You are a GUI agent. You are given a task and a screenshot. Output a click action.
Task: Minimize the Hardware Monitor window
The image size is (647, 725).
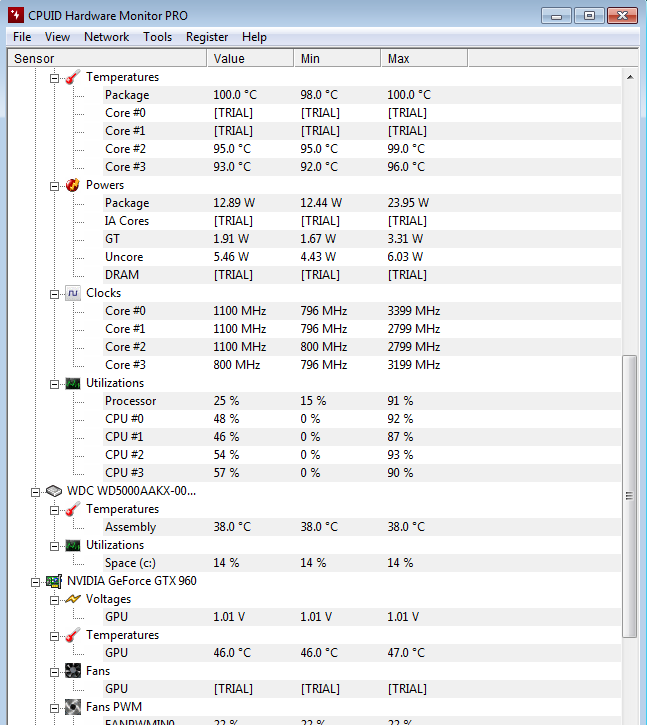pos(556,16)
